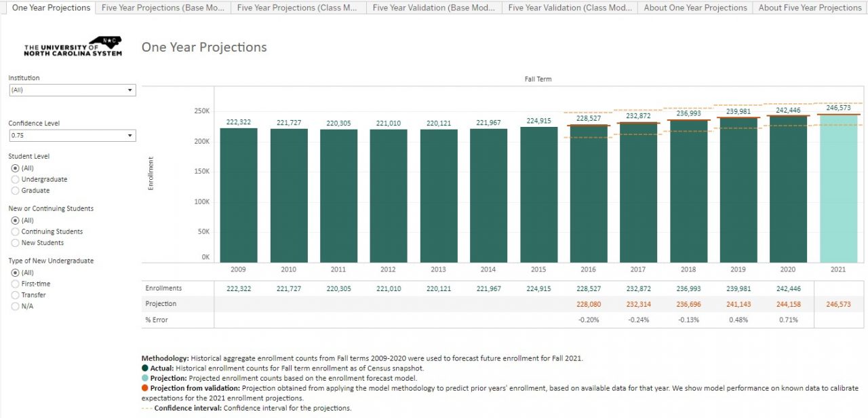The width and height of the screenshot is (868, 418).
Task: Open the About Five Year Projections tab
Action: 810,7
